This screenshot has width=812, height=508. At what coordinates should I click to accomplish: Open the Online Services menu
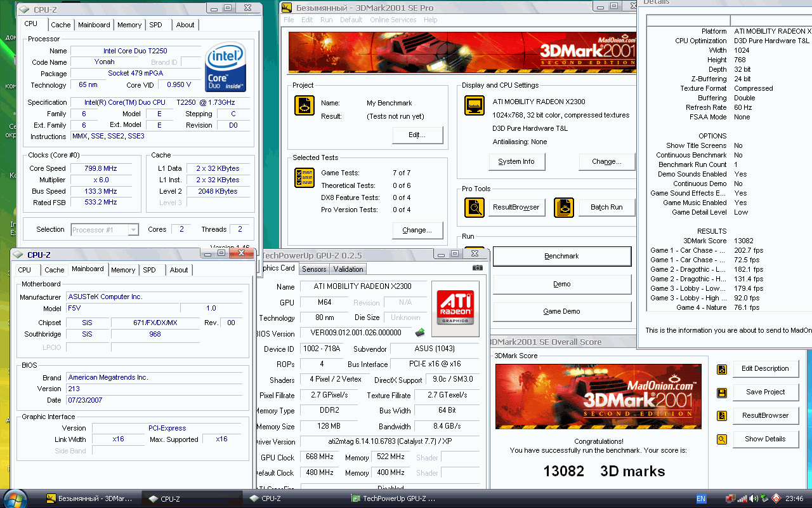[x=393, y=20]
